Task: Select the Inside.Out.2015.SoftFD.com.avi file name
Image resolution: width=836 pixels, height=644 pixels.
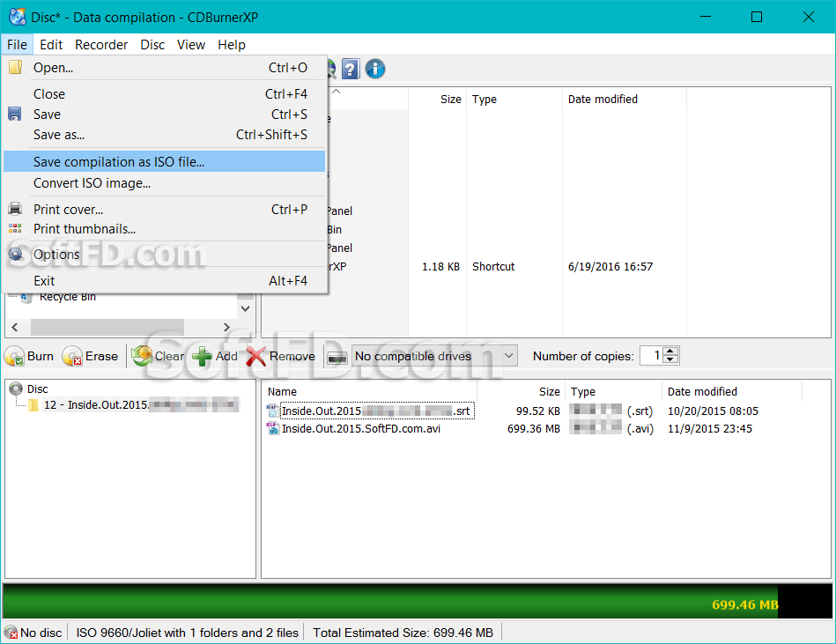Action: (x=361, y=429)
